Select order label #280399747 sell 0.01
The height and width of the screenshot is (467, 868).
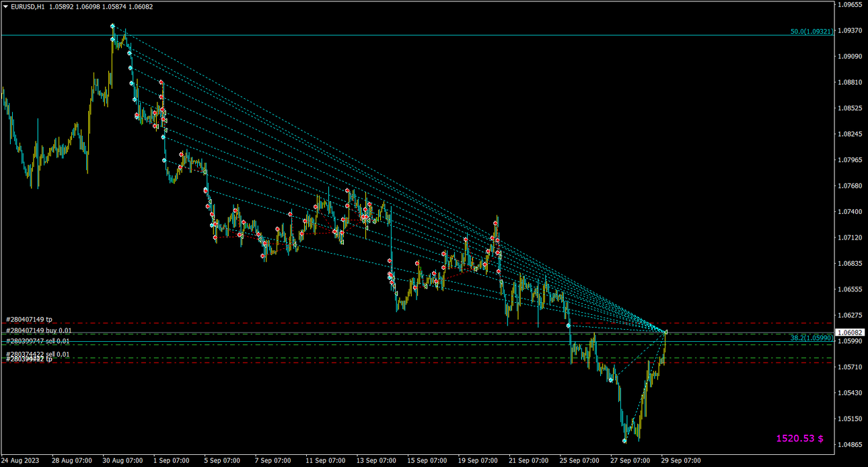[38, 341]
